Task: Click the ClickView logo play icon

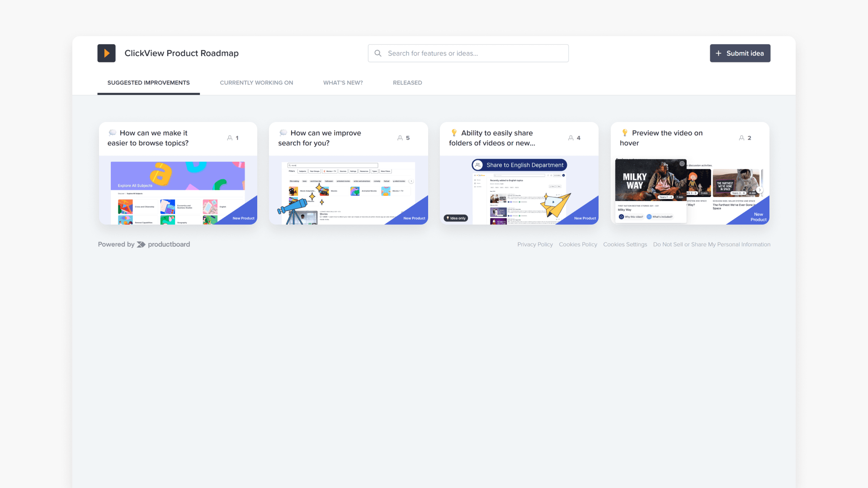Action: [106, 53]
